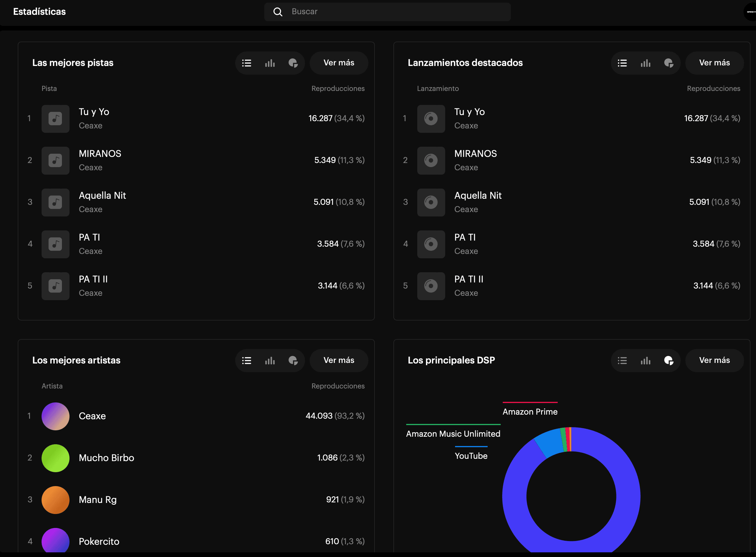Open Ver más for Lanzamientos destacados
This screenshot has width=756, height=557.
pyautogui.click(x=714, y=63)
